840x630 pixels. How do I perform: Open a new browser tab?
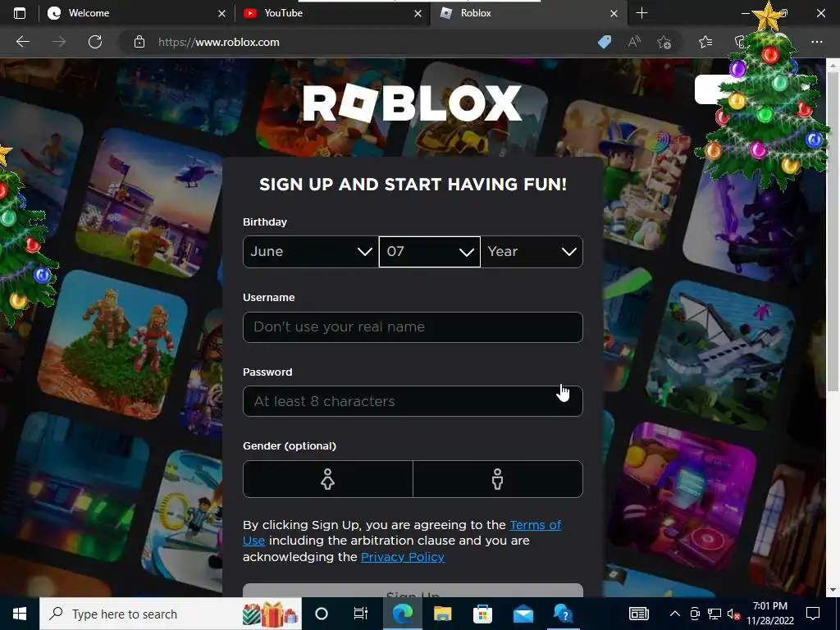coord(641,13)
